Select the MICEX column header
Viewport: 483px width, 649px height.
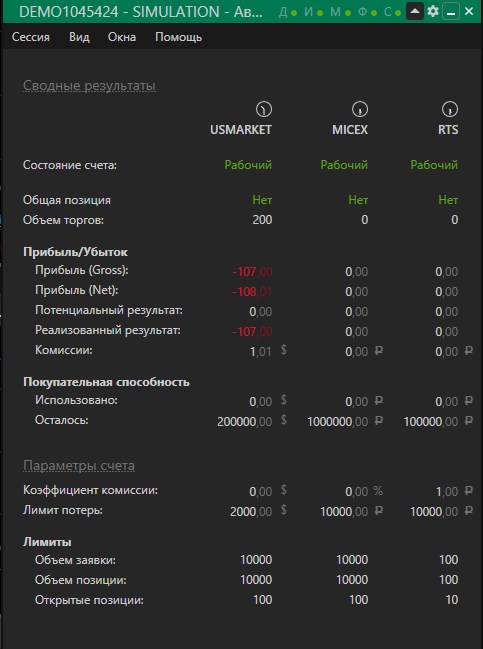click(350, 130)
